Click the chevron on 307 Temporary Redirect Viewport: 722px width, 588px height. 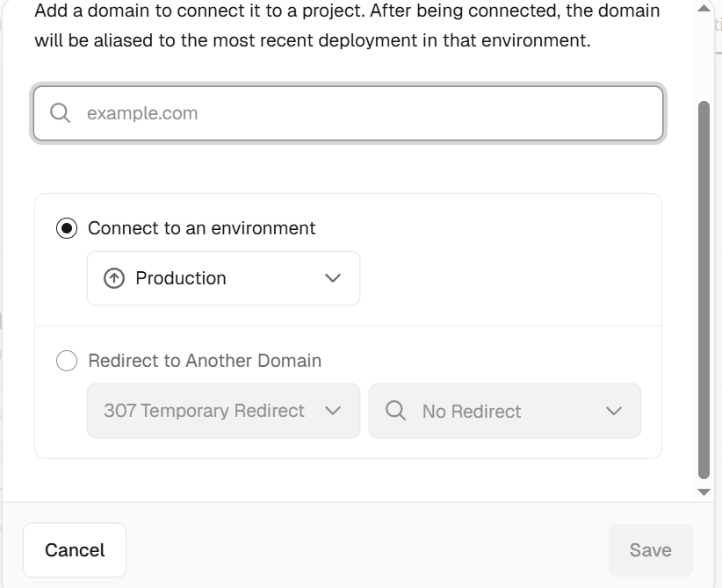[x=332, y=411]
